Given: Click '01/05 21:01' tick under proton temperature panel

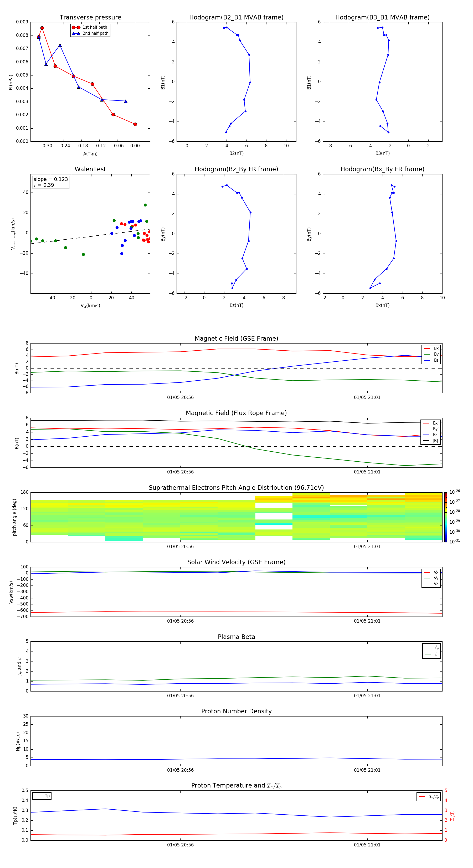Looking at the screenshot, I should click(x=367, y=845).
